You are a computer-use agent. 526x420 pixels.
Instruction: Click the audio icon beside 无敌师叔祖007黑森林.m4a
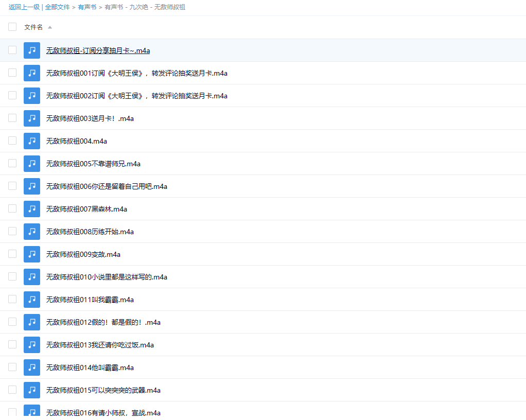(32, 209)
